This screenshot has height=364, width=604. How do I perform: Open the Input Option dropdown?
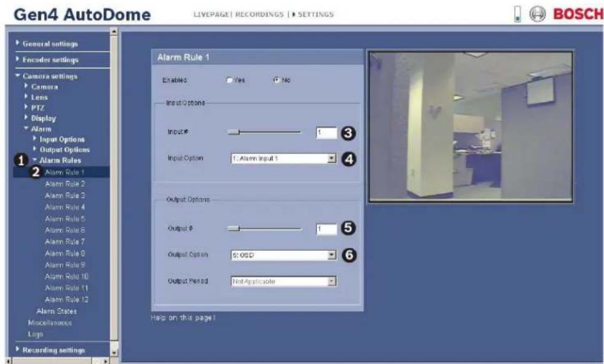pos(284,158)
